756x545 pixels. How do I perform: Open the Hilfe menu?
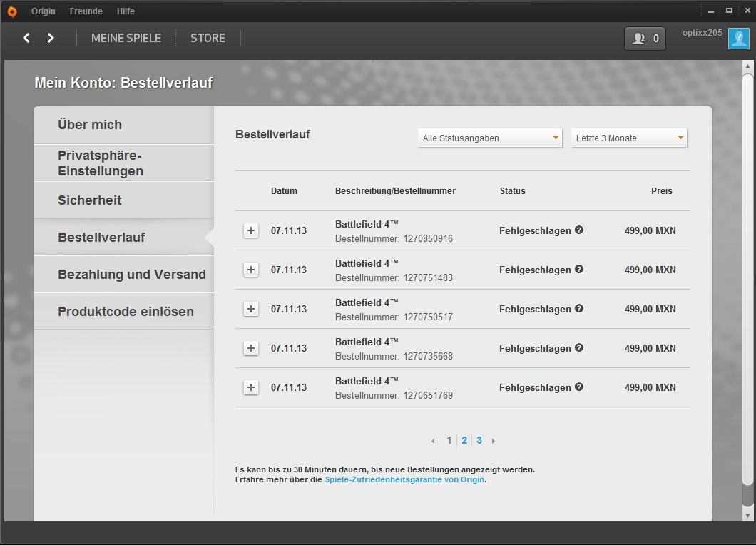(x=126, y=11)
